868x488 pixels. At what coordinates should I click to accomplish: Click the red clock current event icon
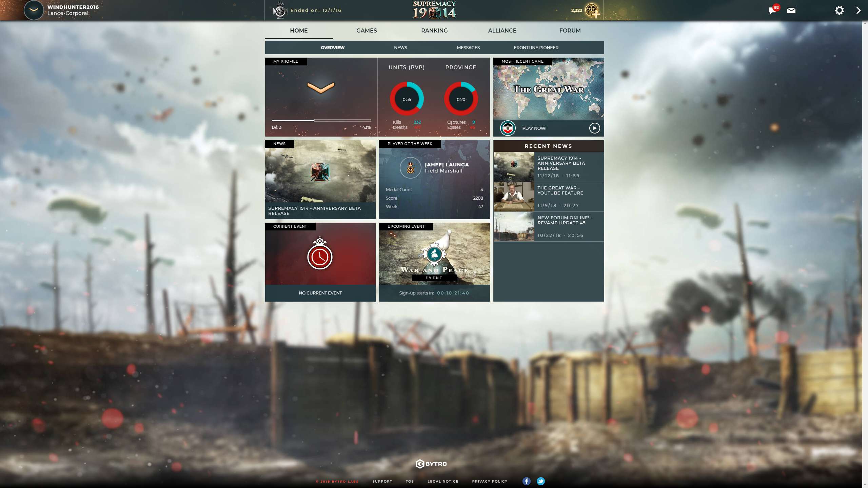coord(320,257)
